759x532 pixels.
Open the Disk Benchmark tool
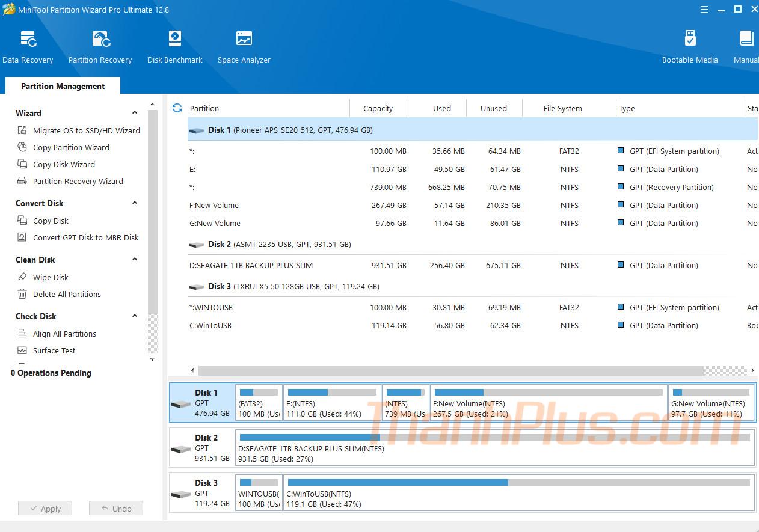(x=174, y=47)
